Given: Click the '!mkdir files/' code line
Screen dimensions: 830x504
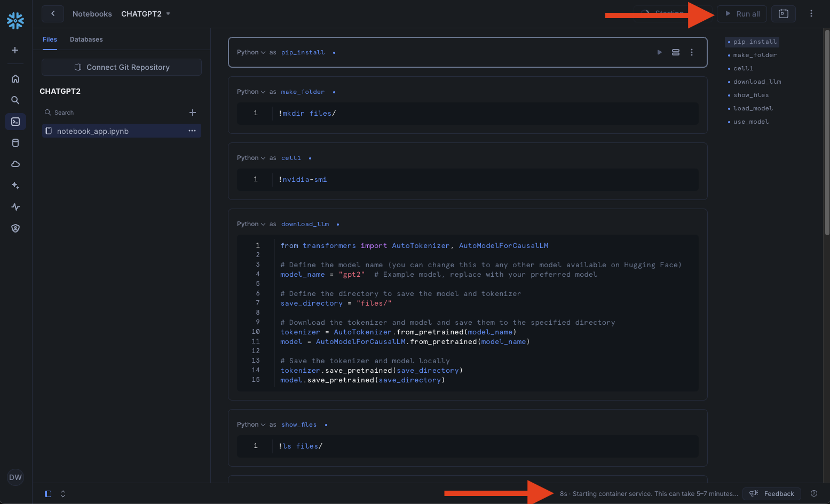Looking at the screenshot, I should (x=307, y=113).
